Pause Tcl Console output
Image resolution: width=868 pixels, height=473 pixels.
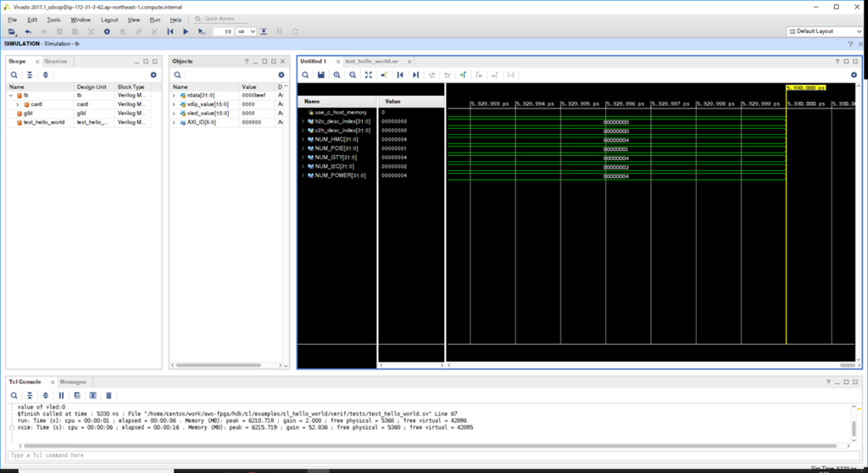point(61,396)
